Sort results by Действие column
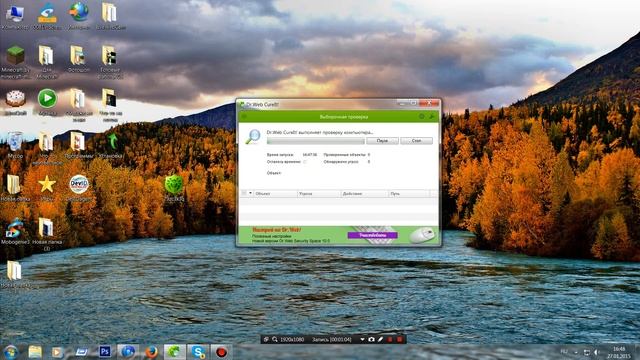Viewport: 640px width, 360px height. tap(364, 193)
